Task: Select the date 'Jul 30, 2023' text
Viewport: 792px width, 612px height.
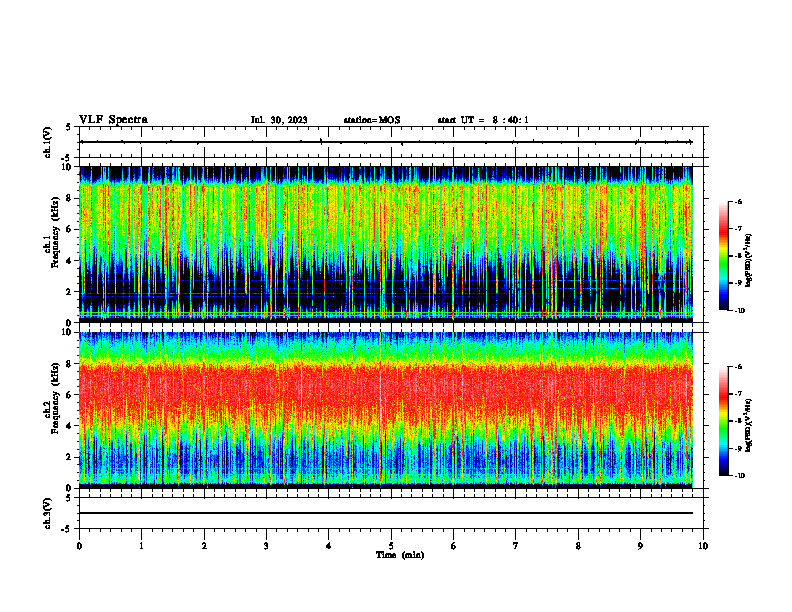Action: point(279,120)
